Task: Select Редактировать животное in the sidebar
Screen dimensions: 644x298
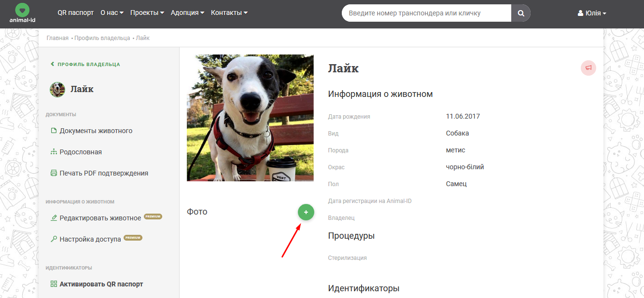Action: pyautogui.click(x=100, y=218)
